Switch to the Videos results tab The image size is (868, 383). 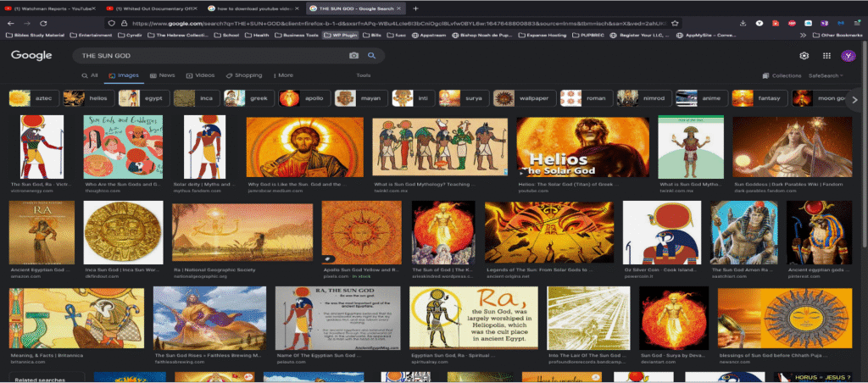tap(200, 75)
